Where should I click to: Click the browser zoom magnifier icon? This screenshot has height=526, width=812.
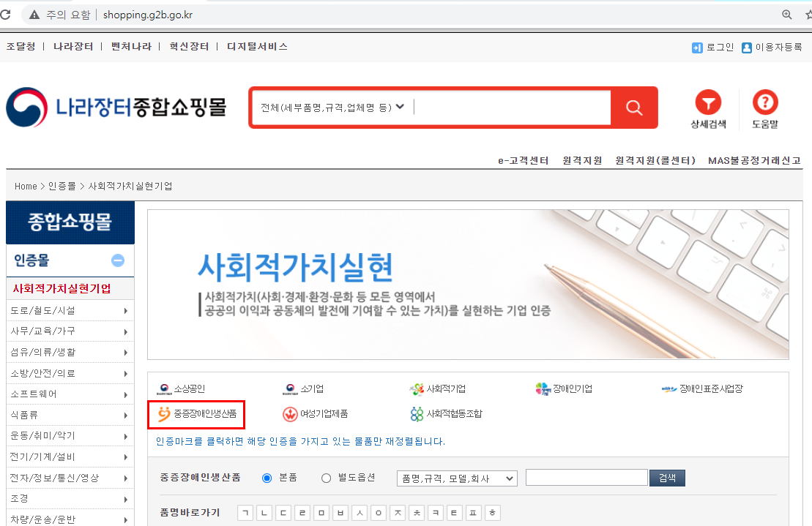tap(786, 15)
